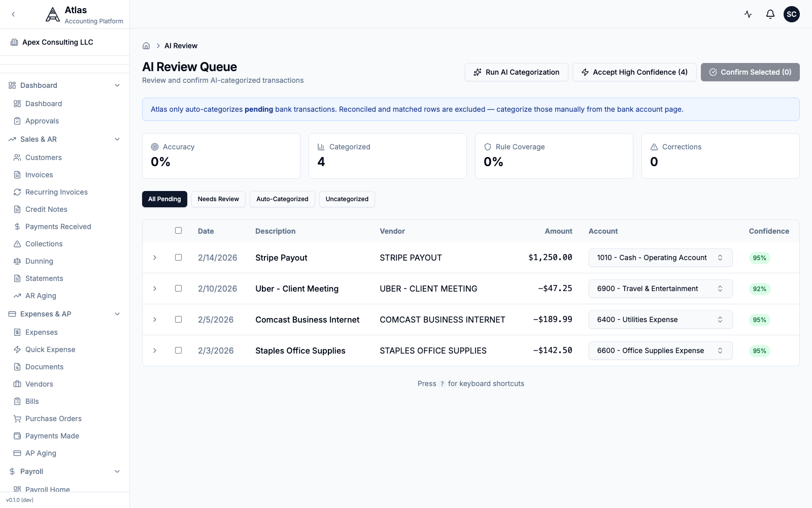This screenshot has width=812, height=508.
Task: Click the Credit Notes icon
Action: point(17,209)
